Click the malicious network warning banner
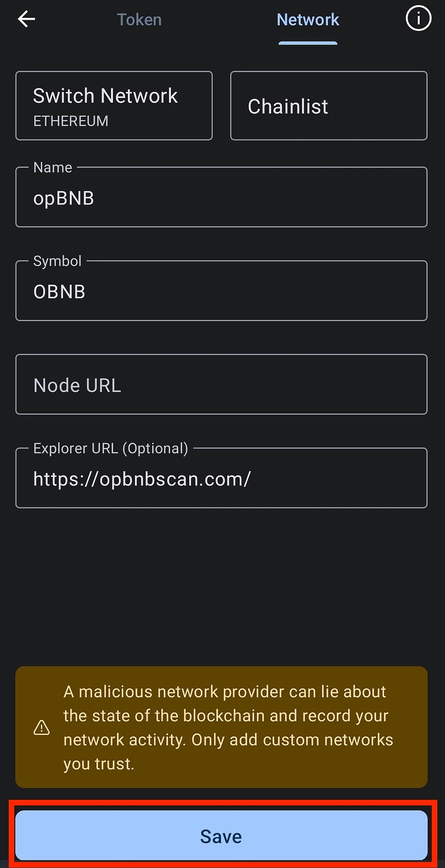This screenshot has height=868, width=445. pyautogui.click(x=221, y=727)
